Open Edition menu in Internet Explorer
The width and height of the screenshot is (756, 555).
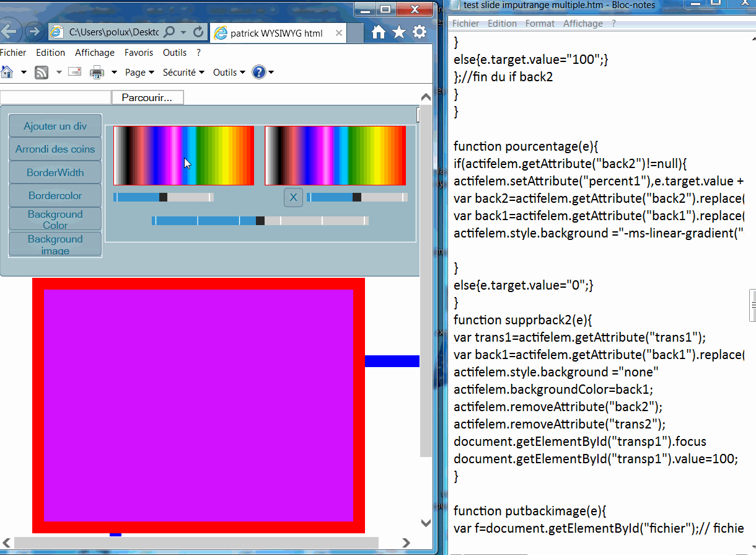point(50,53)
